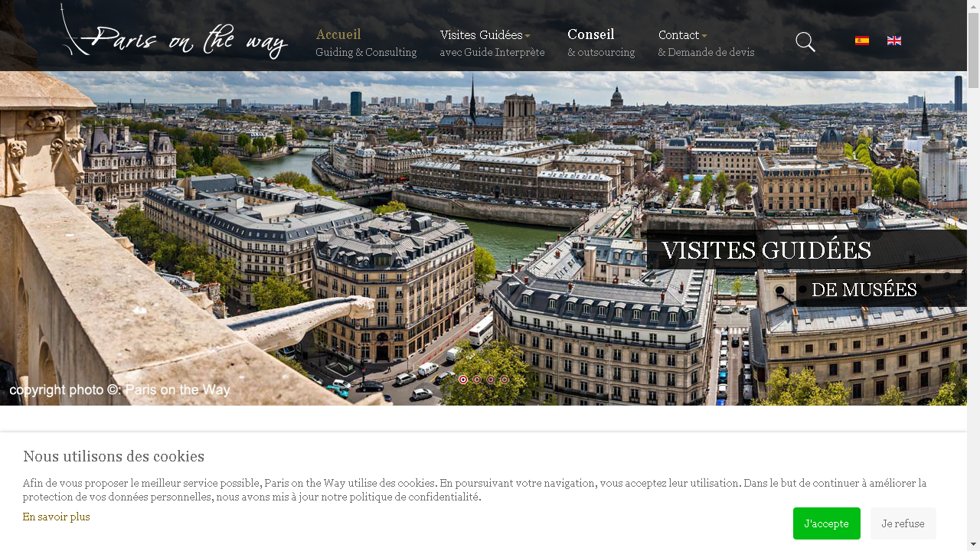Viewport: 980px width, 551px height.
Task: Select the third slideshow dot
Action: [x=491, y=380]
